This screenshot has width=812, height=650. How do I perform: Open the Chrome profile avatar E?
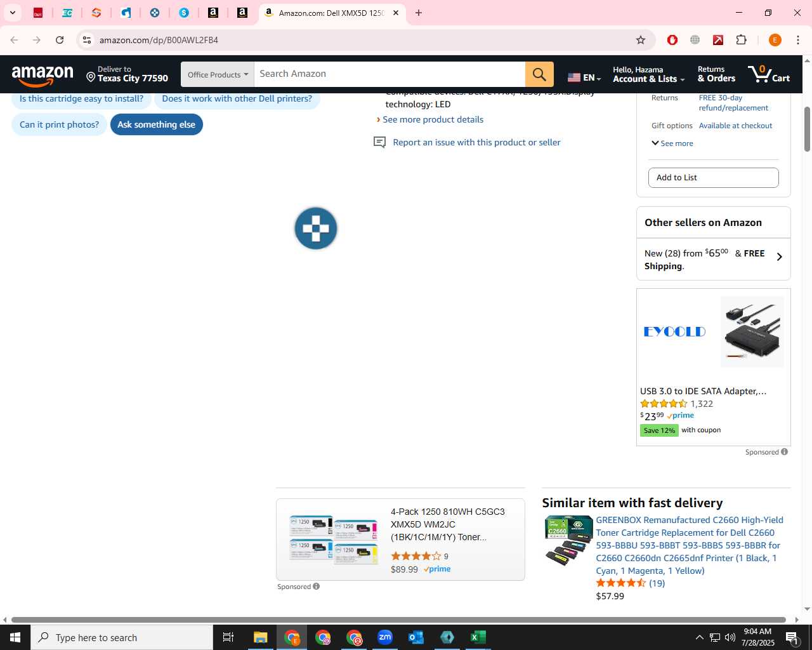tap(775, 40)
